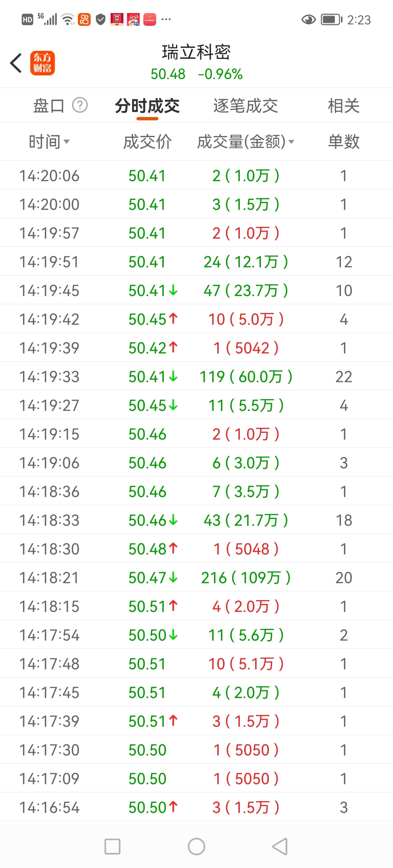The height and width of the screenshot is (868, 393).
Task: Switch to the 盘口 tab
Action: 48,106
